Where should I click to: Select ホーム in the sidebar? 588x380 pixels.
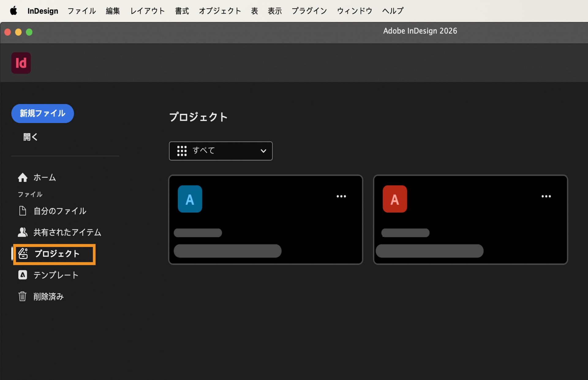[x=44, y=177]
